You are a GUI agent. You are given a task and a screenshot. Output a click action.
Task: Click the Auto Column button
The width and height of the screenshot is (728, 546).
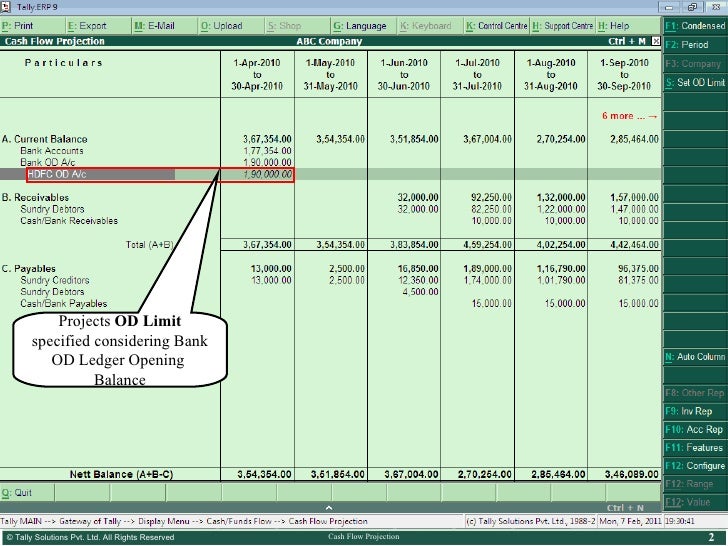695,357
